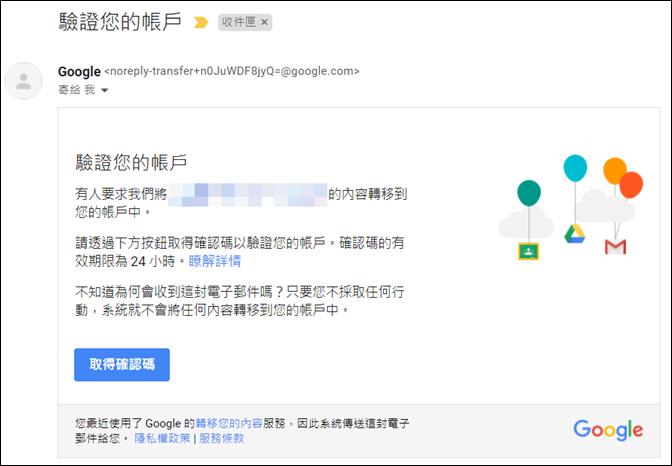The image size is (672, 466).
Task: Click the sender name Google
Action: [x=79, y=71]
